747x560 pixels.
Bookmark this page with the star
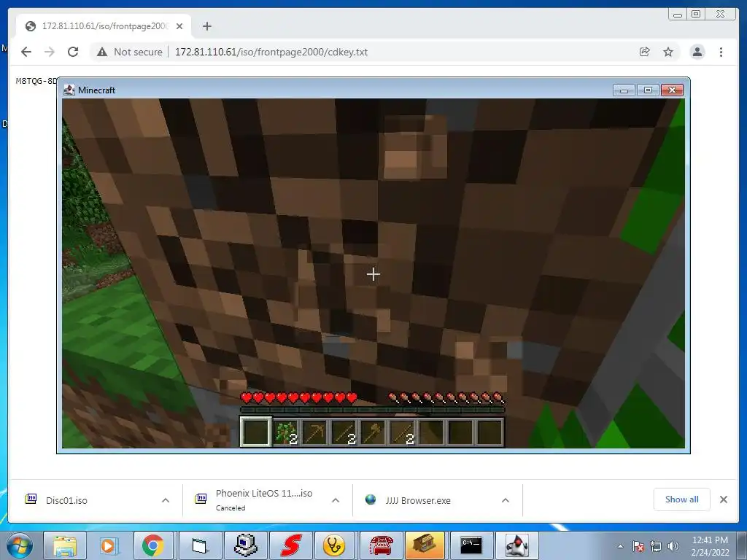pos(668,52)
